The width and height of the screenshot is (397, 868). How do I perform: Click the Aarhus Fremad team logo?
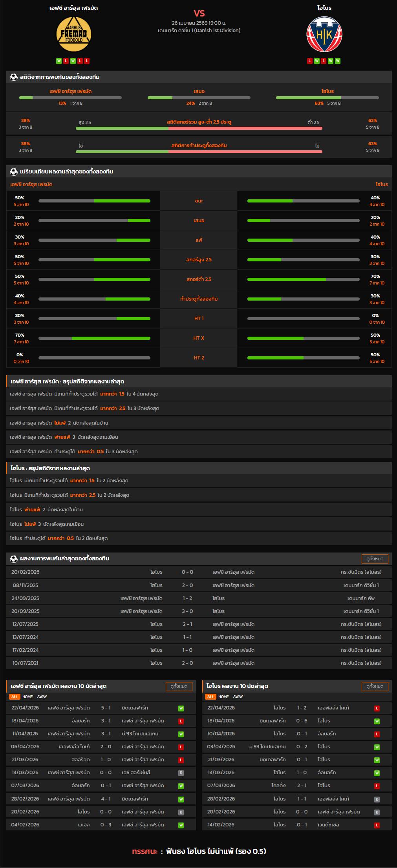coord(74,34)
